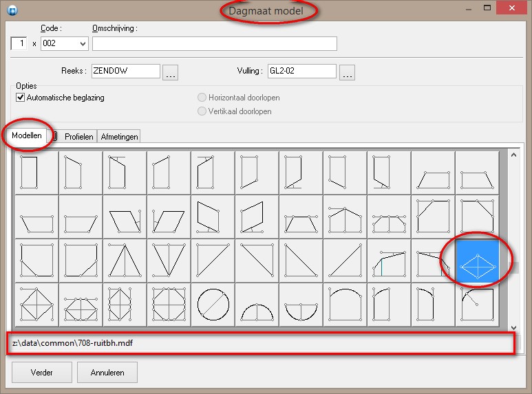The height and width of the screenshot is (394, 532).
Task: Click the file path z:\data\common\708-ruitbh.mdf
Action: (x=72, y=343)
